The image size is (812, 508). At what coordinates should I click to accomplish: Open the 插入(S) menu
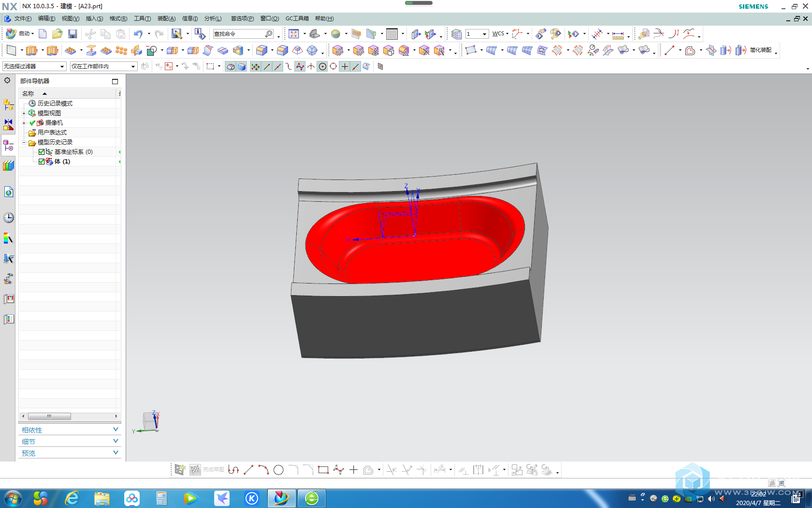click(94, 18)
